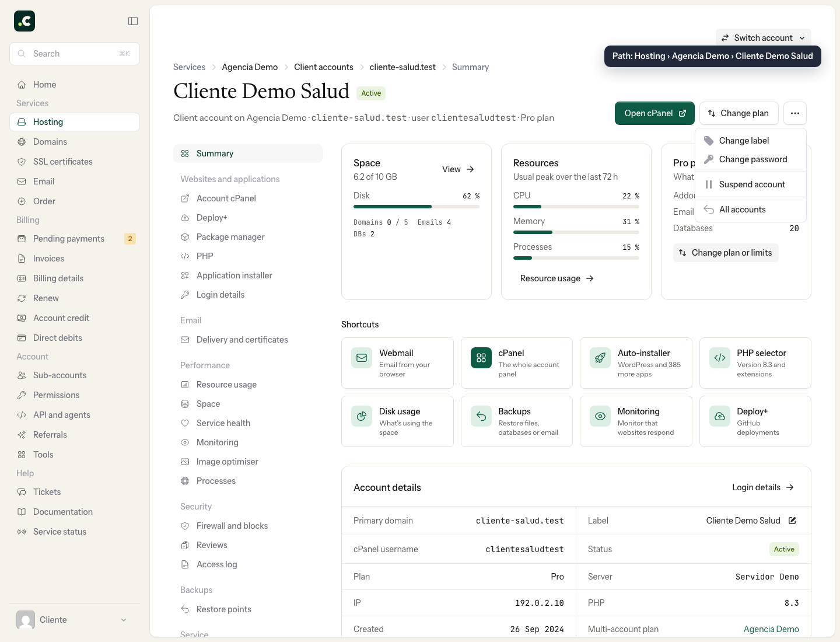The width and height of the screenshot is (840, 642).
Task: Choose All accounts menu entry
Action: (751, 210)
